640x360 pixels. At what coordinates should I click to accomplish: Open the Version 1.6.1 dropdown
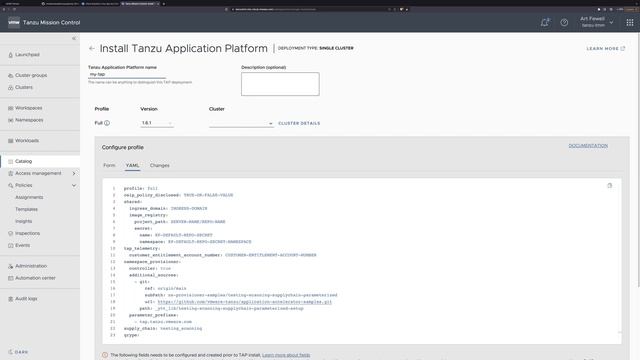(157, 123)
